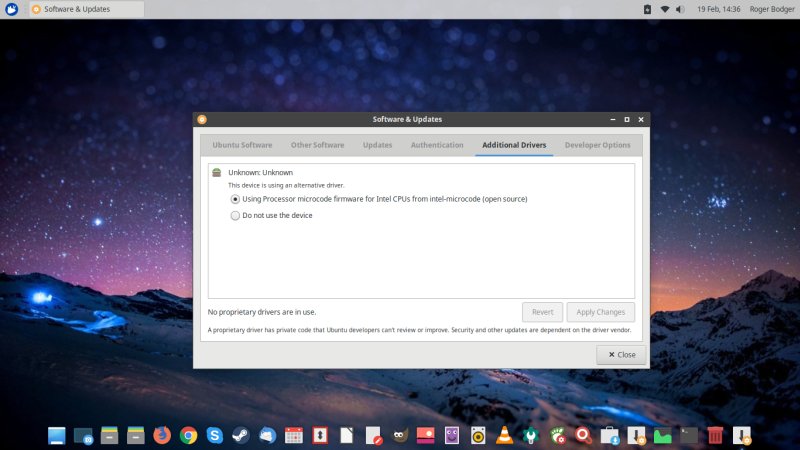
Task: Open VLC media player icon
Action: 505,435
